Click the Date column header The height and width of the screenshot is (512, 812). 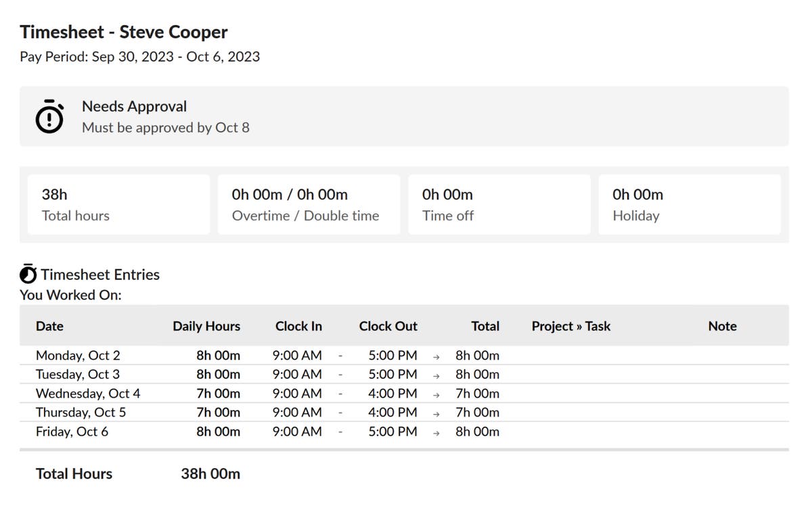(x=49, y=326)
